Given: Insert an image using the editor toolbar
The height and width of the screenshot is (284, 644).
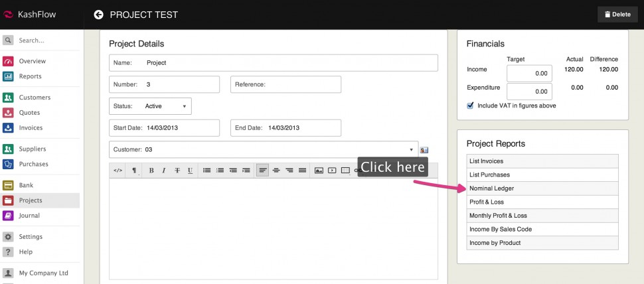Looking at the screenshot, I should (x=319, y=171).
